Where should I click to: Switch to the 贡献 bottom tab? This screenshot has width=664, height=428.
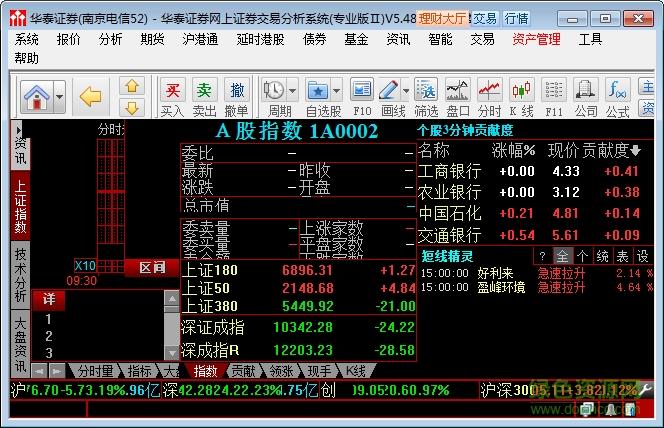[x=244, y=371]
